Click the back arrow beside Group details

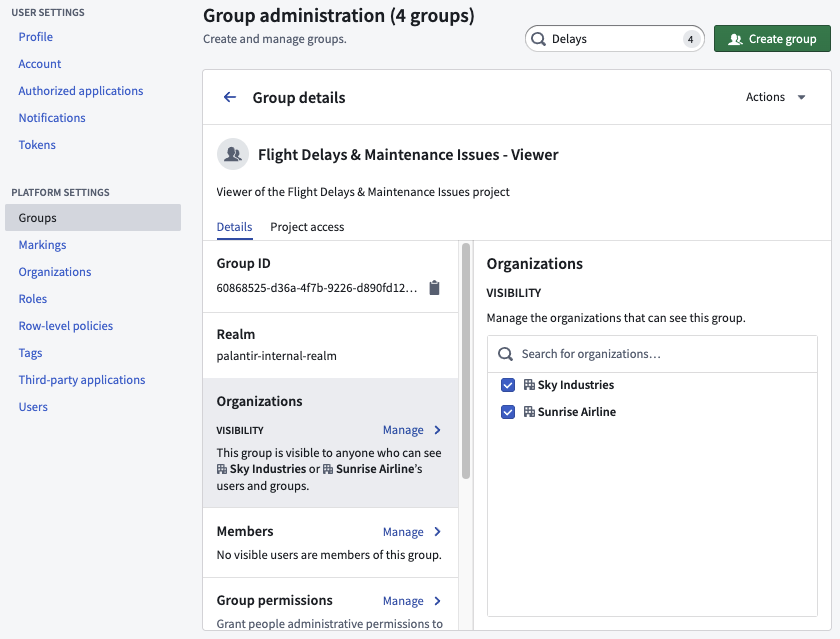coord(230,97)
